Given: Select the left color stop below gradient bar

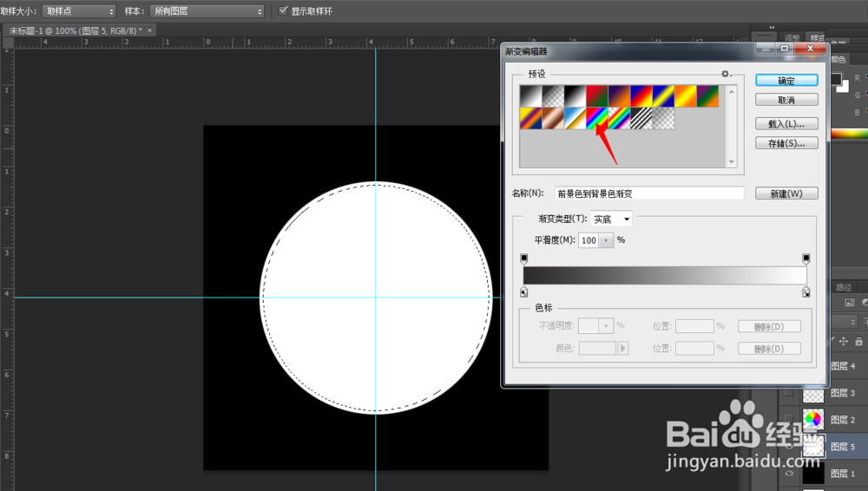Looking at the screenshot, I should tap(523, 291).
